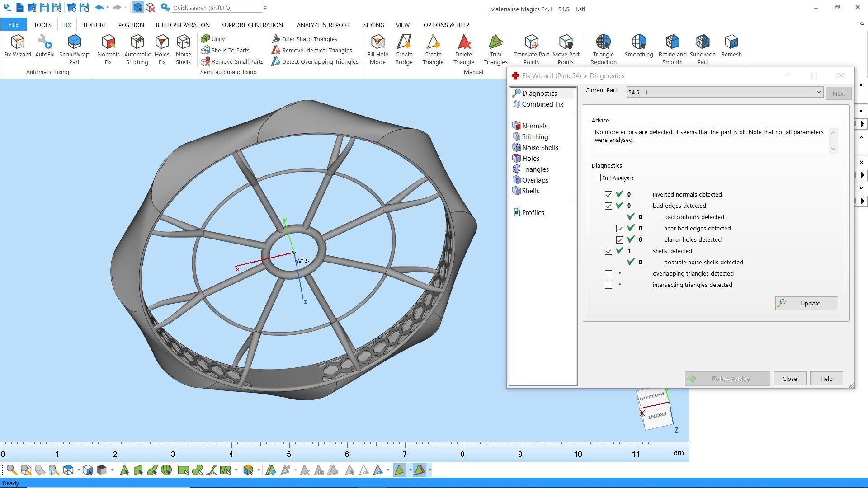
Task: Toggle bad edges detected checkbox
Action: [609, 206]
